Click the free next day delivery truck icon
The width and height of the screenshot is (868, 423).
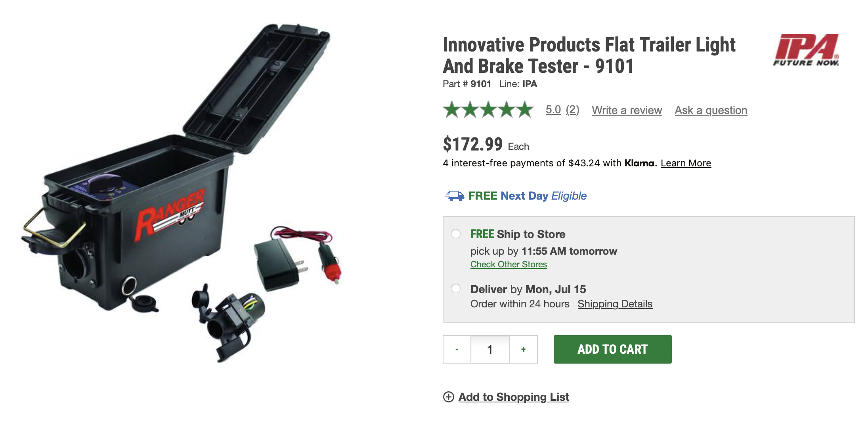(454, 196)
